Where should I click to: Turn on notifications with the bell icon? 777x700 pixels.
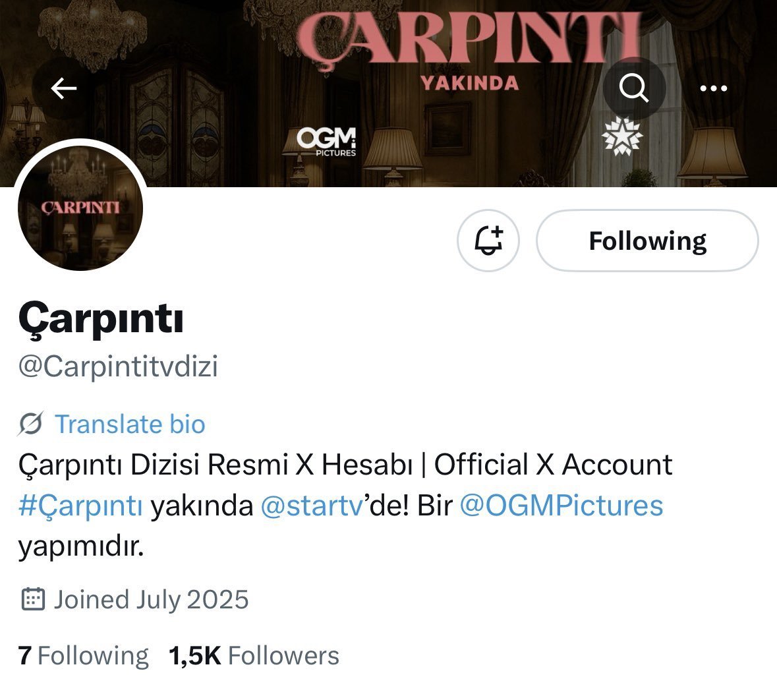(488, 241)
